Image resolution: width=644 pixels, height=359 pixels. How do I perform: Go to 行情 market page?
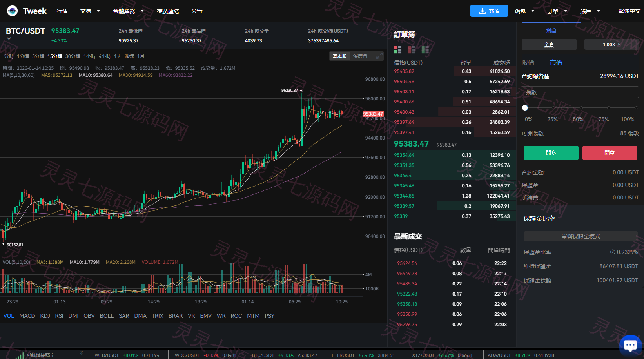click(62, 11)
